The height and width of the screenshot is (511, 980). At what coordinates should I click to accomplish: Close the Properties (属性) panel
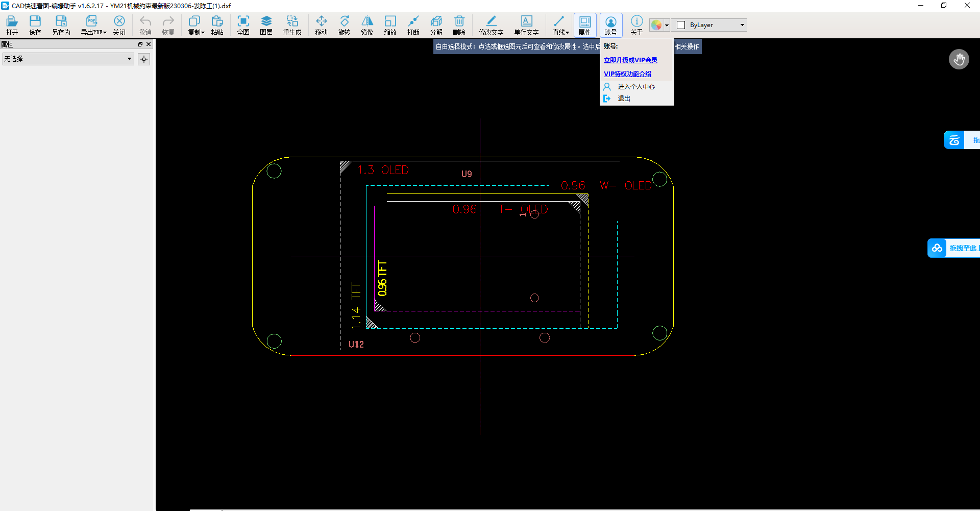tap(149, 44)
